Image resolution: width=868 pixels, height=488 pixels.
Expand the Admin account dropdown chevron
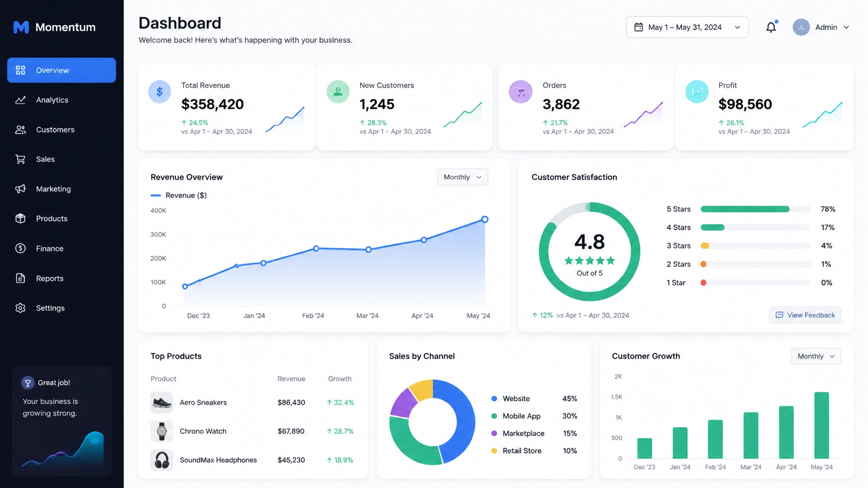tap(846, 28)
